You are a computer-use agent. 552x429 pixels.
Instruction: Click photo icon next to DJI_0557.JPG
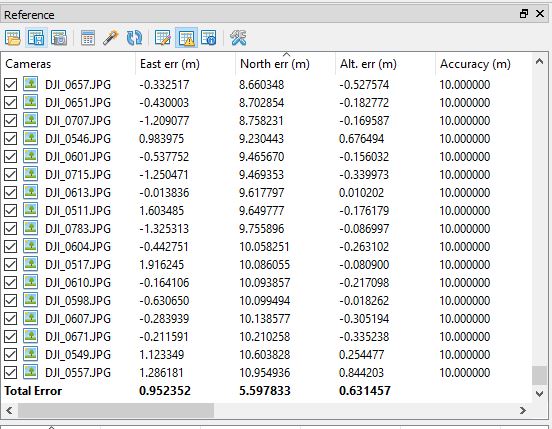(x=31, y=372)
